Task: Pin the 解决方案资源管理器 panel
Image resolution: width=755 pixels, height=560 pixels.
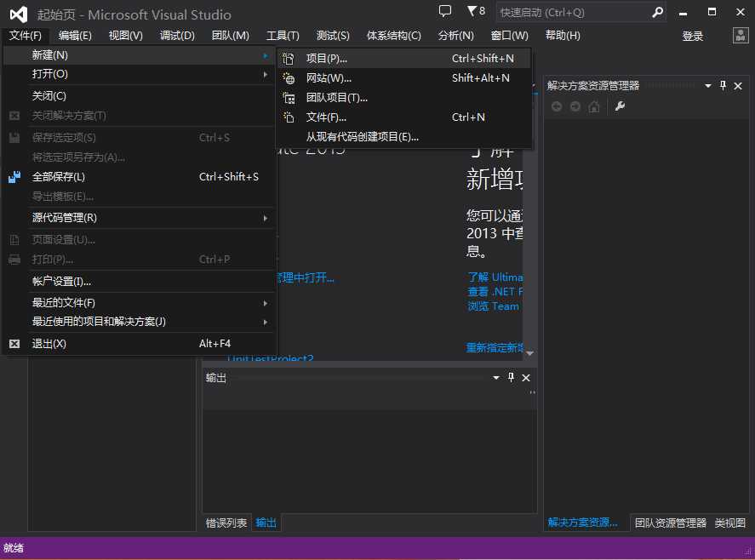Action: coord(723,86)
